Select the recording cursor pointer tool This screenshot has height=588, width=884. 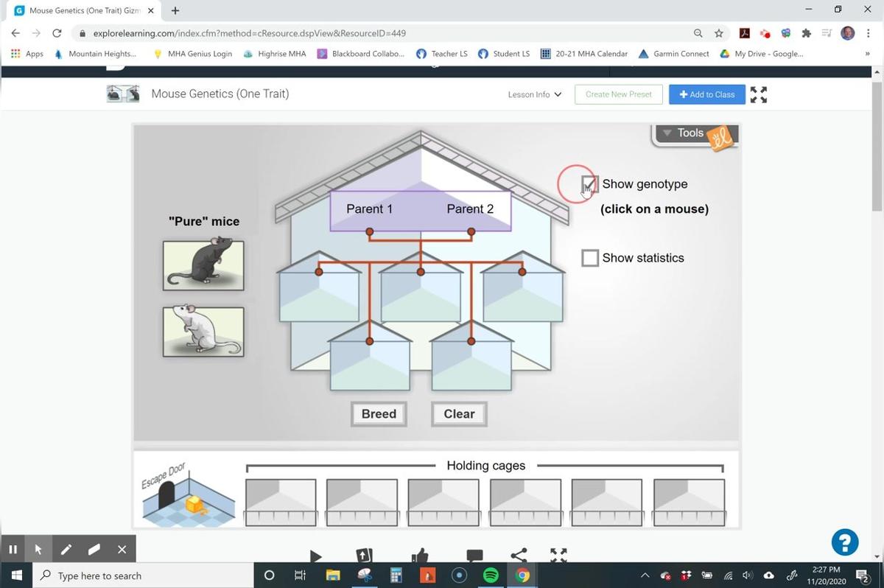point(38,550)
